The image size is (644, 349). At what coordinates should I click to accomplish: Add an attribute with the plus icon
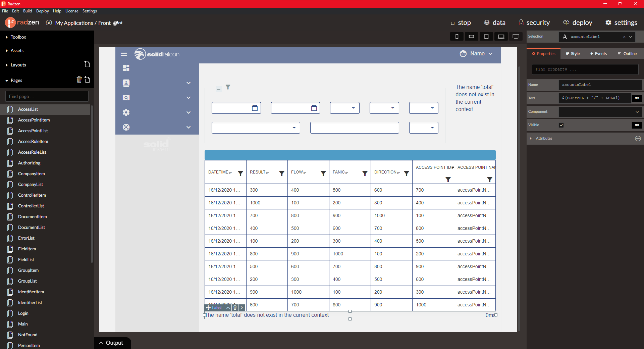(638, 139)
